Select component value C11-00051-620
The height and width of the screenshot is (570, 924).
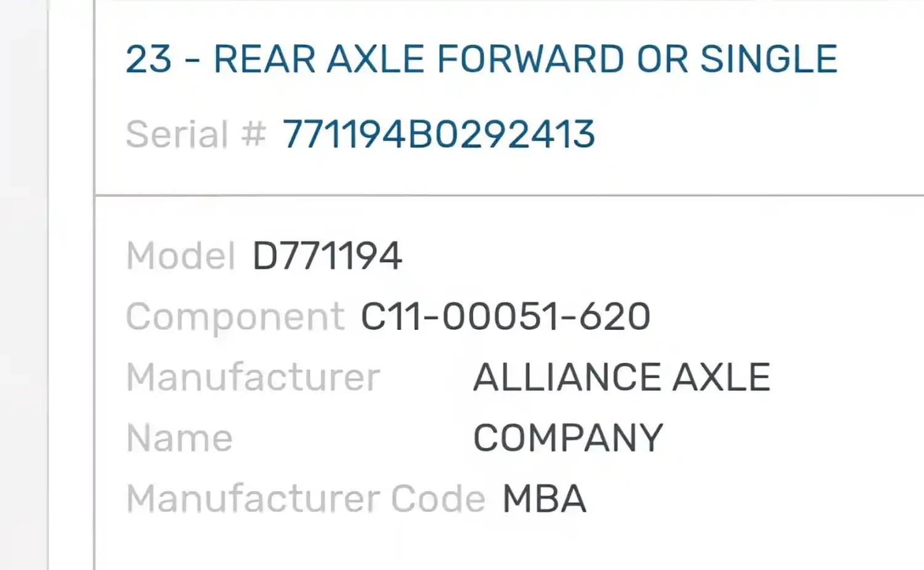(505, 316)
